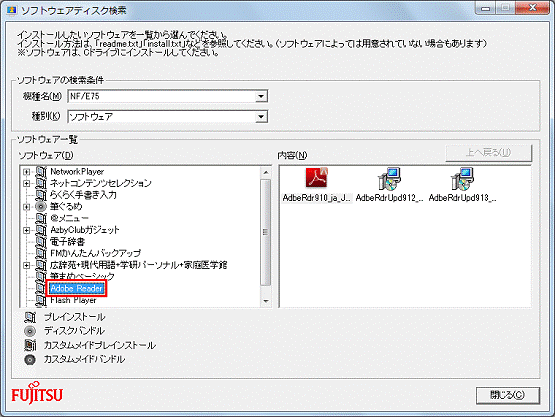Minimize the ソフトウェアディスク検索 window

tap(486, 8)
